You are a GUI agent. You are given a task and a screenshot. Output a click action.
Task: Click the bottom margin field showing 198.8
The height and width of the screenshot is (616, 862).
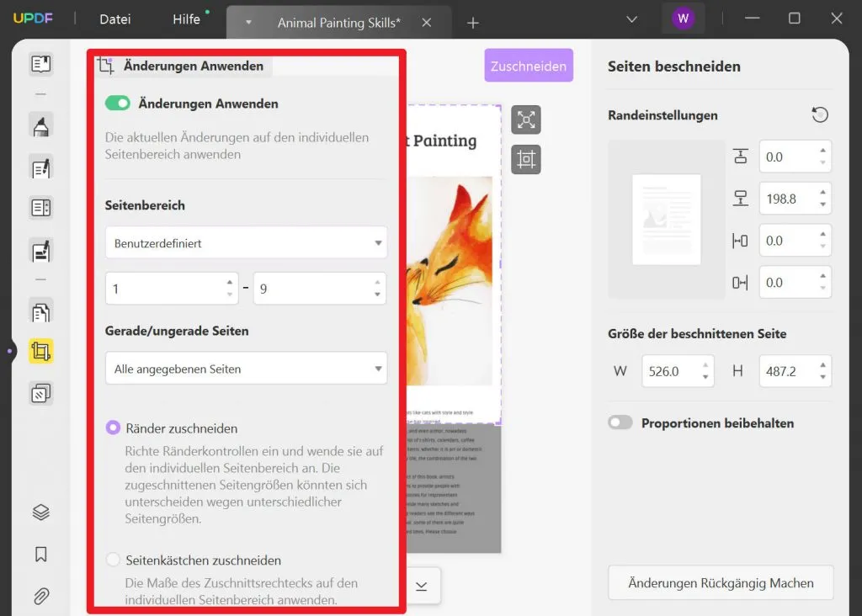tap(795, 199)
